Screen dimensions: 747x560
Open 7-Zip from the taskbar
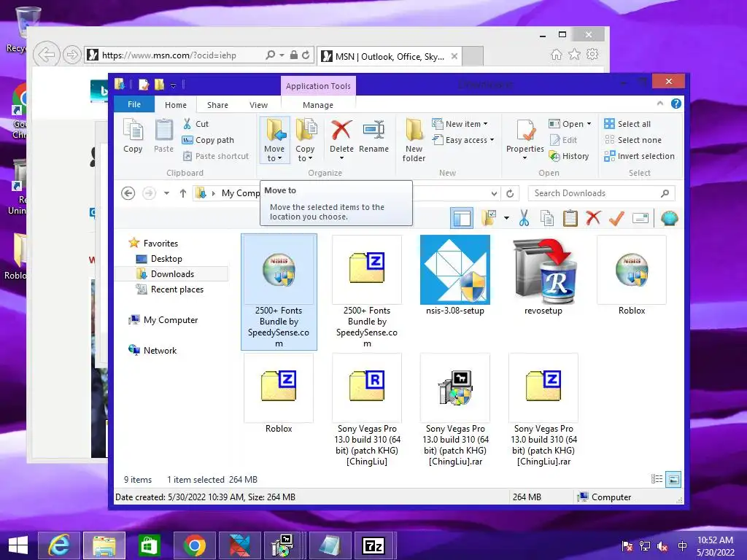pos(373,545)
